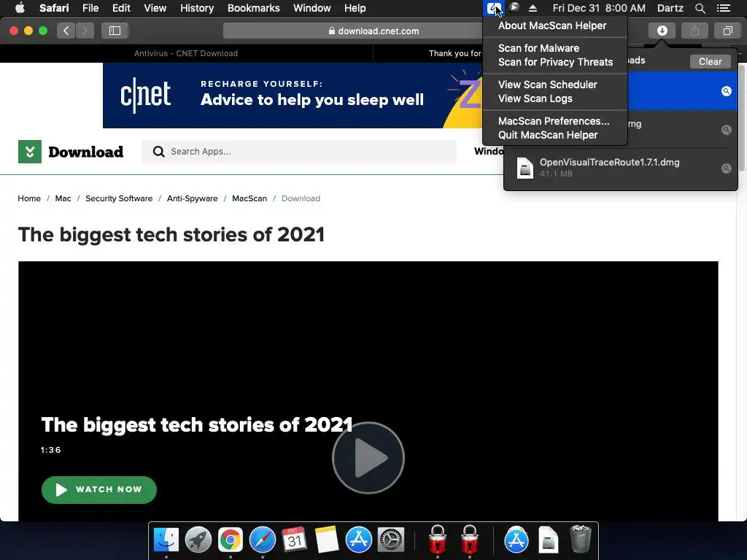The image size is (747, 560).
Task: Click the Watch Now button
Action: (99, 489)
